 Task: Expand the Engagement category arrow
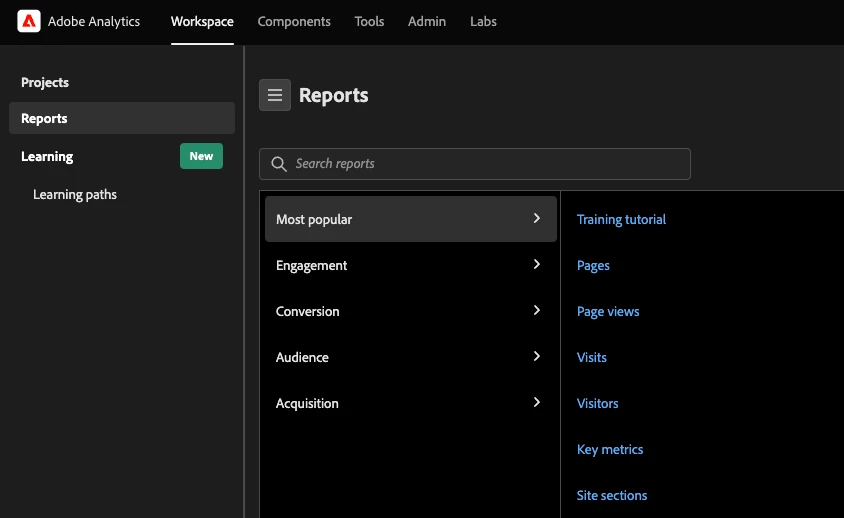point(537,264)
